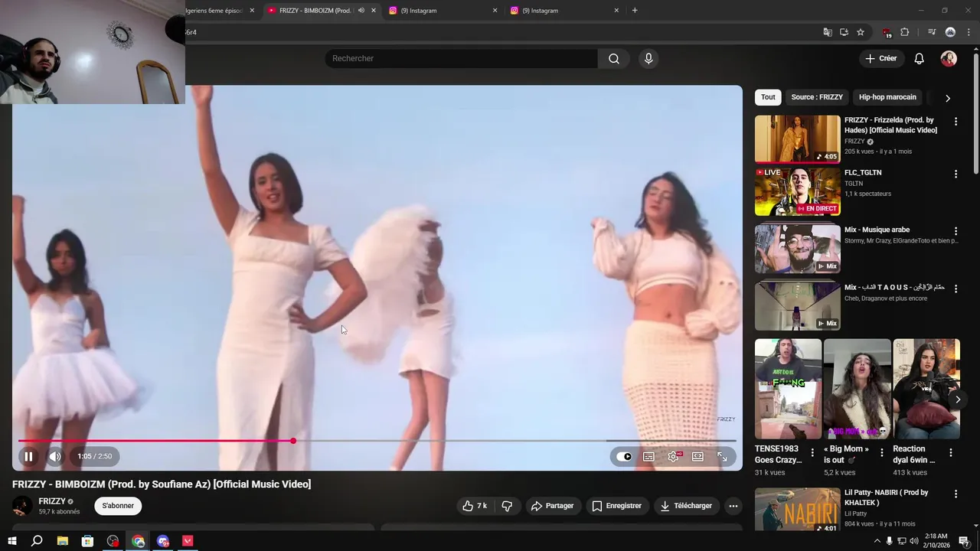Open the Créer menu
Image resolution: width=980 pixels, height=551 pixels.
pyautogui.click(x=880, y=58)
